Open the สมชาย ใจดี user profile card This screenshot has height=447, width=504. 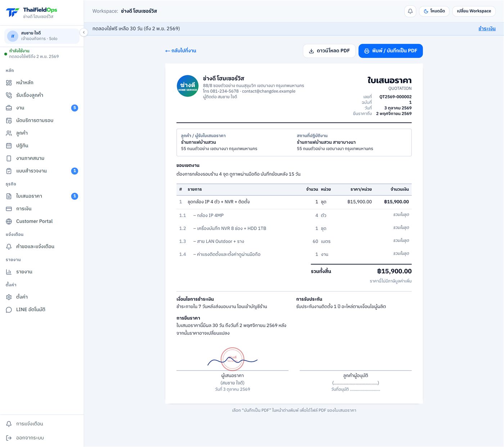[x=42, y=36]
